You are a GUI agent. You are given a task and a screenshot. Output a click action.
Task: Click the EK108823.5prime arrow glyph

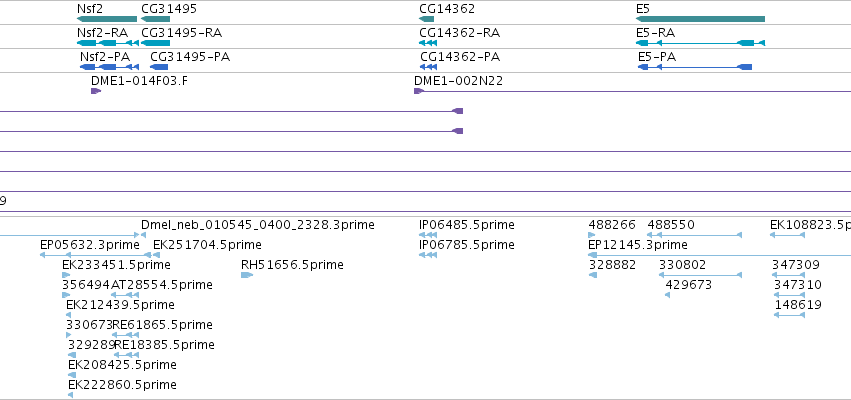[x=788, y=235]
